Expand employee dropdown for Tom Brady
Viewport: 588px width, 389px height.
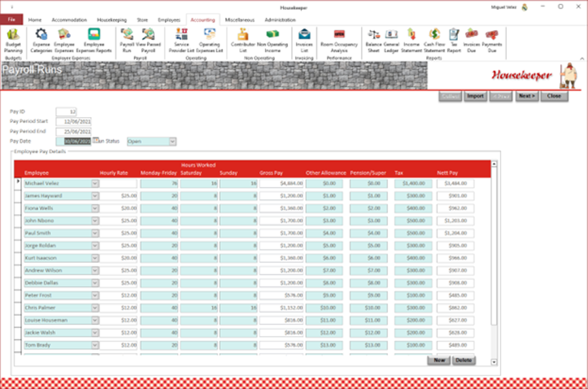pyautogui.click(x=95, y=345)
